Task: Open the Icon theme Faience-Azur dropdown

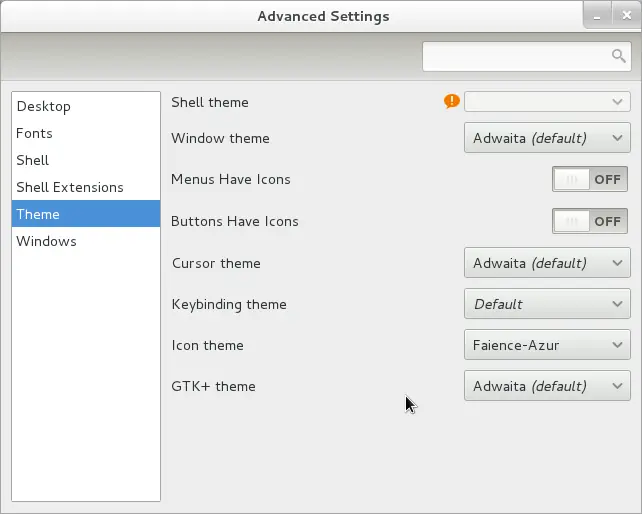Action: (547, 345)
